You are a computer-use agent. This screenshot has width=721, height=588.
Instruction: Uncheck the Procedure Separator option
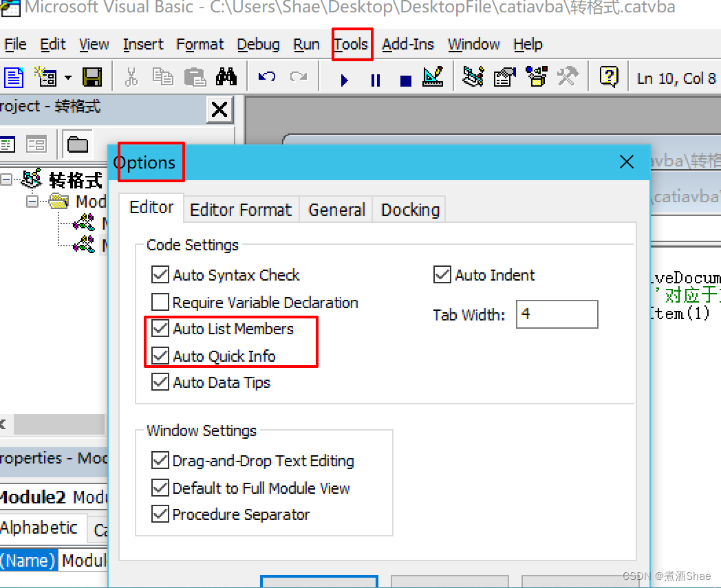coord(160,514)
